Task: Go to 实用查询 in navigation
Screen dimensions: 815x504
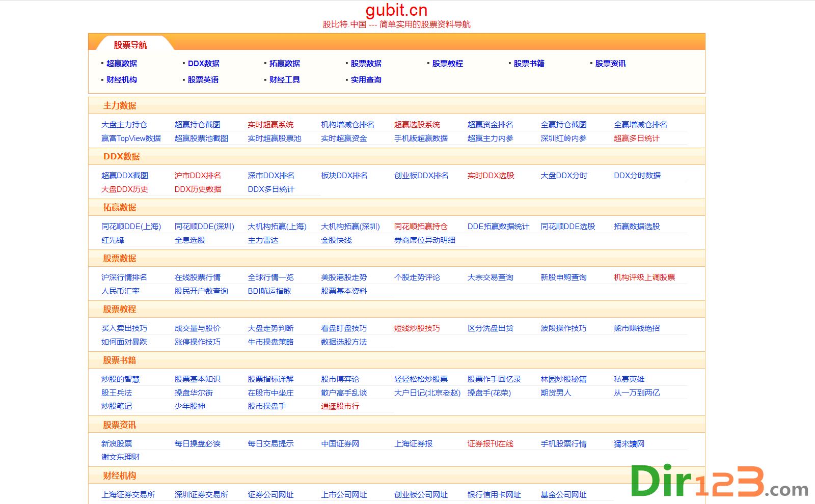Action: 366,80
